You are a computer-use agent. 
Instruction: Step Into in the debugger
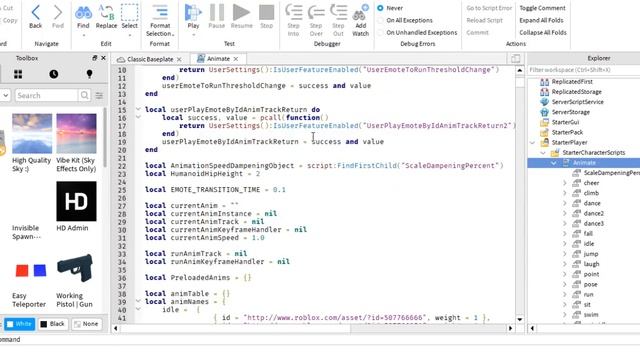pos(293,20)
